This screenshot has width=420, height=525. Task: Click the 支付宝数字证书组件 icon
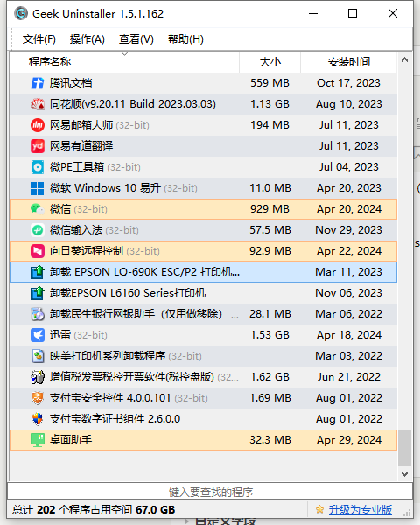[x=37, y=419]
